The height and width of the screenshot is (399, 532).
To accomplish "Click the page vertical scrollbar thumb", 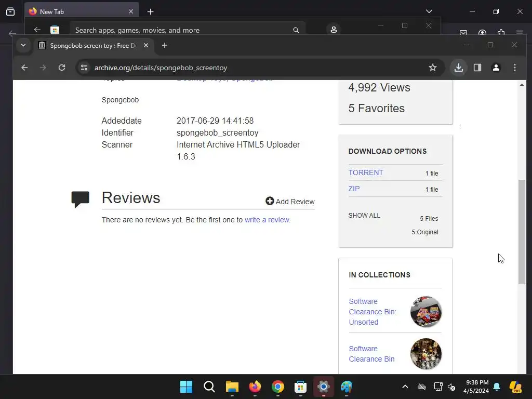I will [522, 232].
